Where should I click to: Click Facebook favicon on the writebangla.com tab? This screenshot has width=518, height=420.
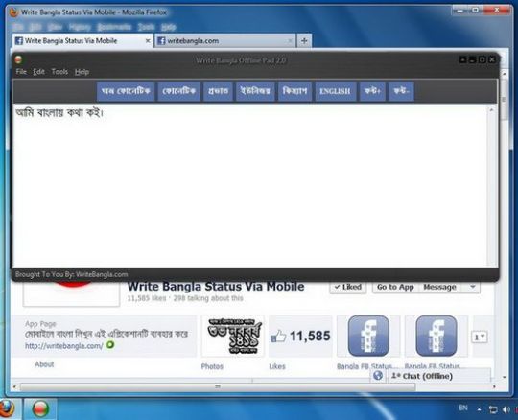161,41
